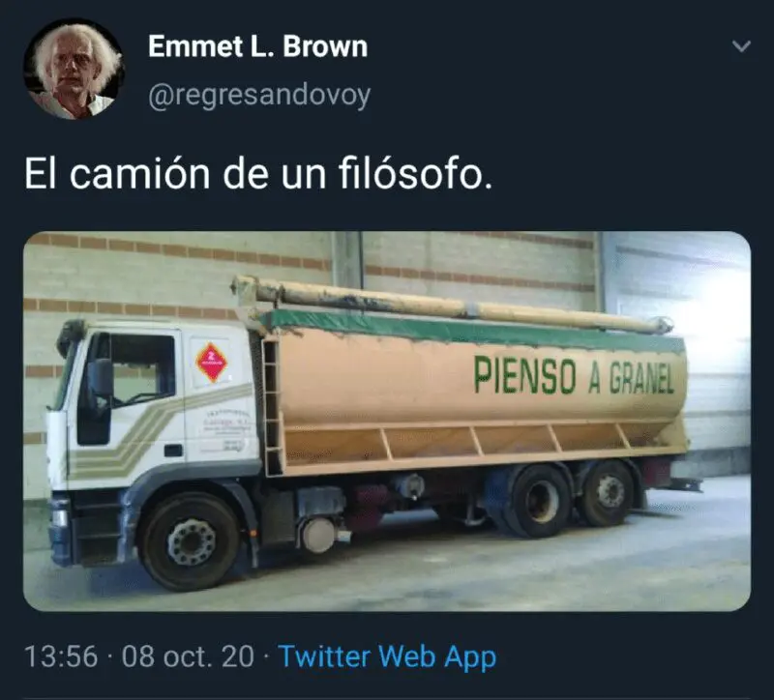
Task: Click the rearmost wheel of the truck
Action: click(609, 493)
